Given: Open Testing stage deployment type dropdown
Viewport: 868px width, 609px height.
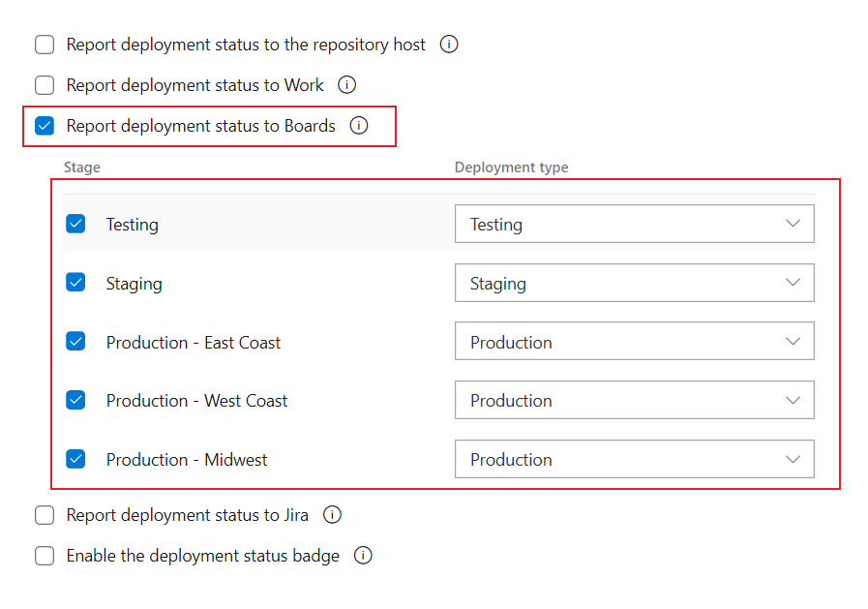Looking at the screenshot, I should [x=634, y=225].
